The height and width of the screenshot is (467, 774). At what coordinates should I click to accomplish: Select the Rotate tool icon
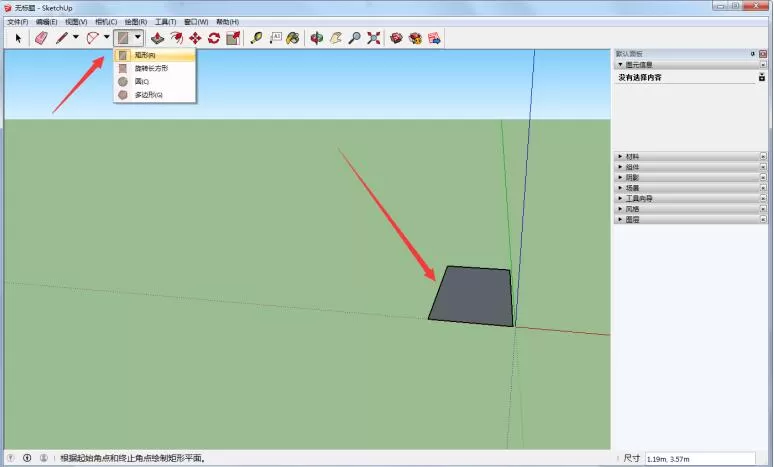(x=214, y=38)
